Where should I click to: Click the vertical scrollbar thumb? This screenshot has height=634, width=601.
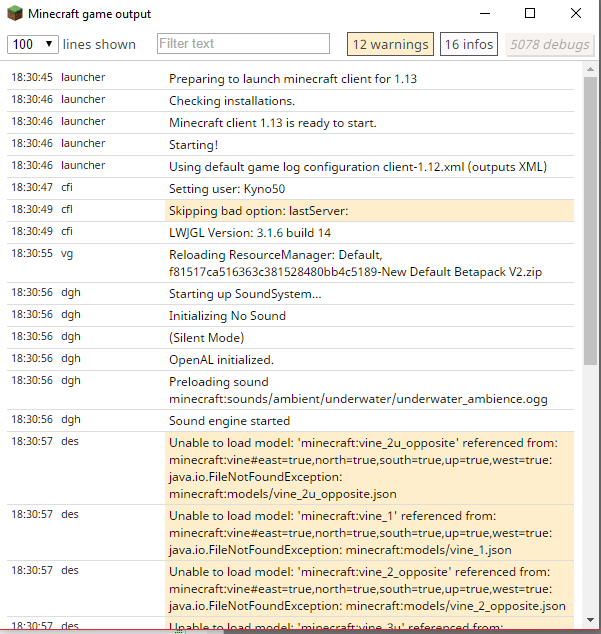(x=590, y=220)
